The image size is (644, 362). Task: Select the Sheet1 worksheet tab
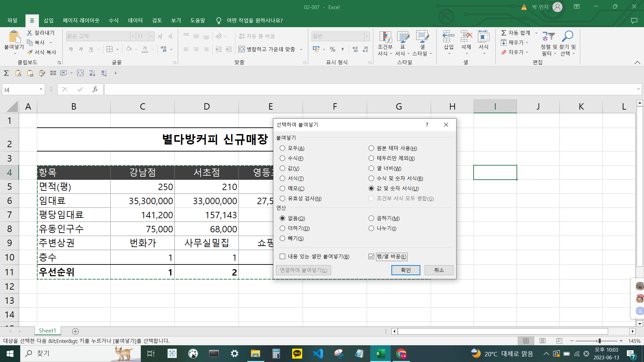click(x=47, y=331)
